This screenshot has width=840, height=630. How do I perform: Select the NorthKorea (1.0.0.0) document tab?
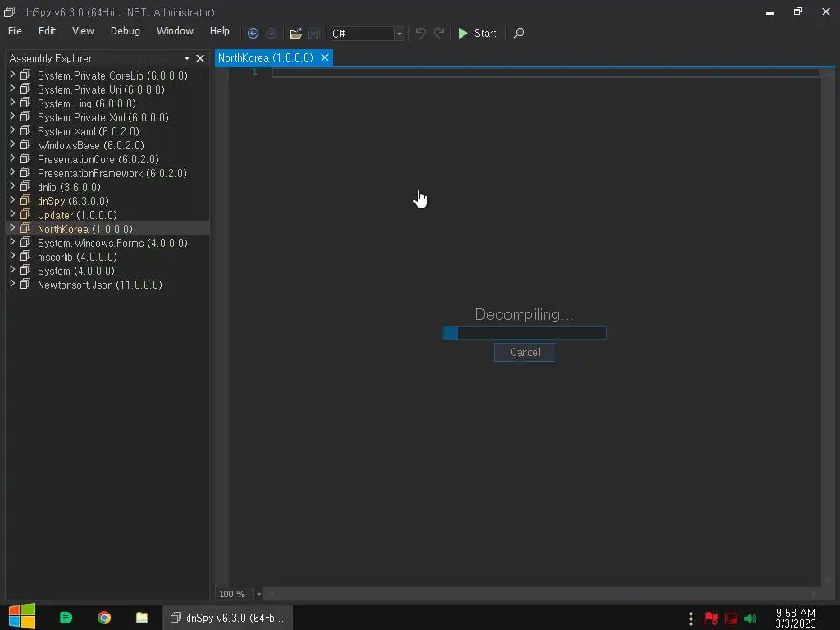pos(266,58)
